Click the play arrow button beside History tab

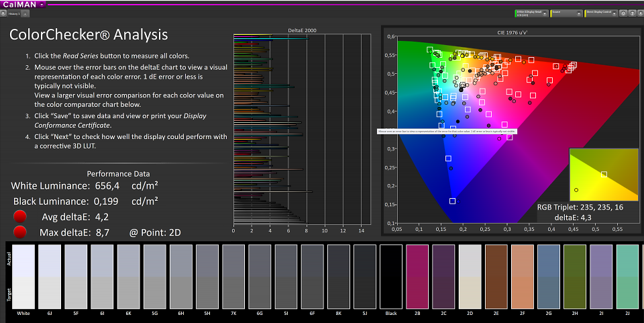[x=3, y=13]
